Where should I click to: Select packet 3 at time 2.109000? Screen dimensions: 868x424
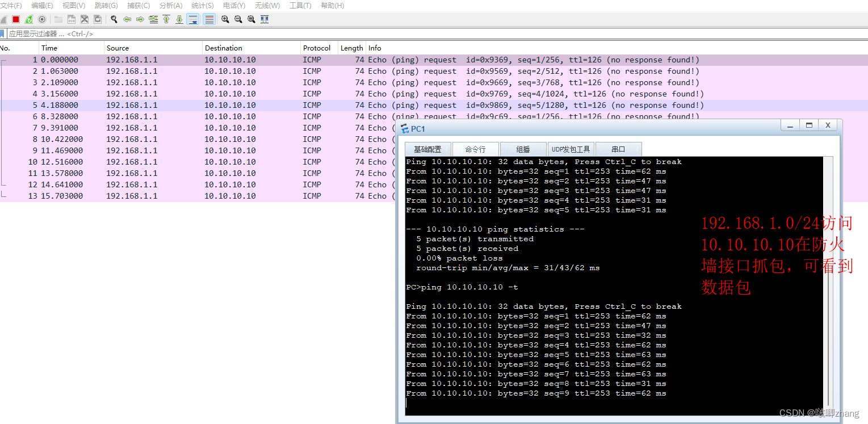click(x=434, y=83)
